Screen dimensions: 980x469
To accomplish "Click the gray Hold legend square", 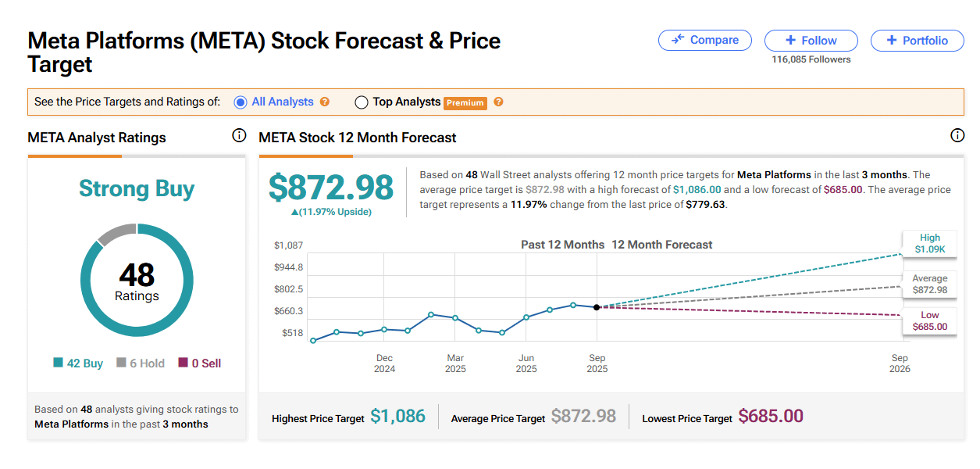I will click(121, 363).
